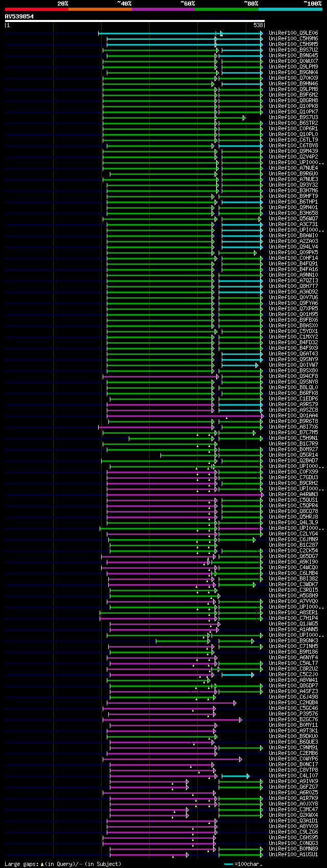Select the UniRef100_C4LI07 label

click(x=293, y=776)
